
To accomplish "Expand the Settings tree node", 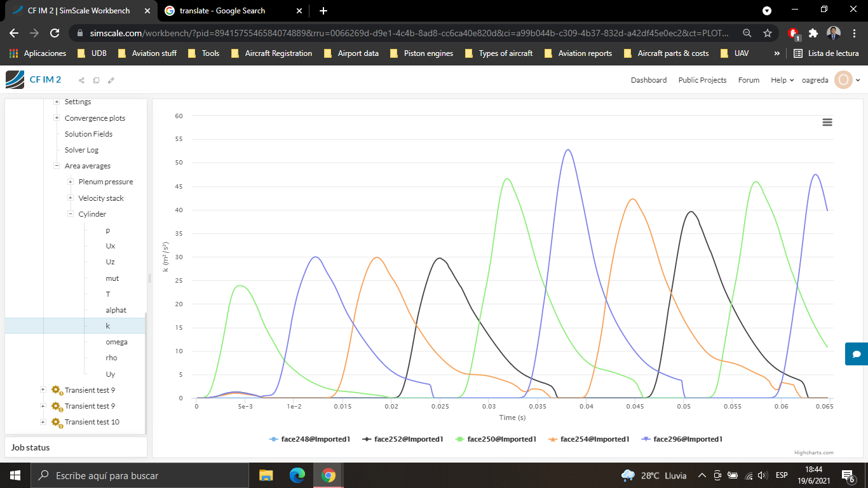I will click(57, 102).
